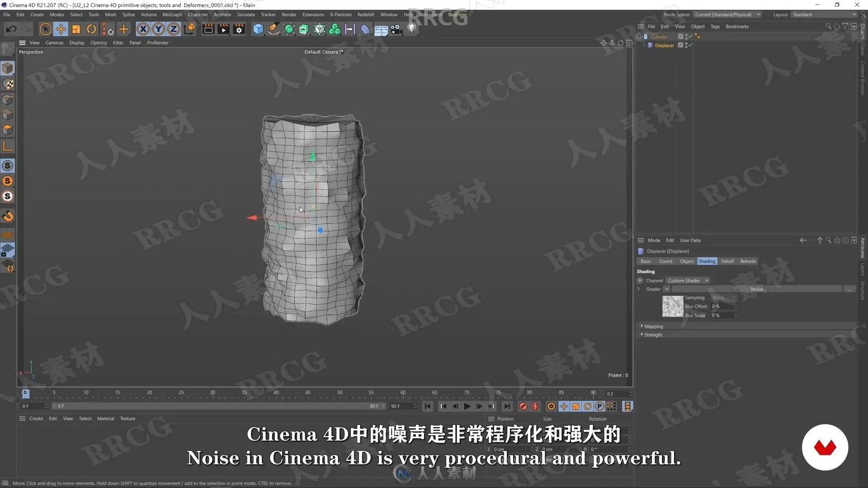The height and width of the screenshot is (488, 868).
Task: Add a Camera object
Action: click(x=396, y=29)
